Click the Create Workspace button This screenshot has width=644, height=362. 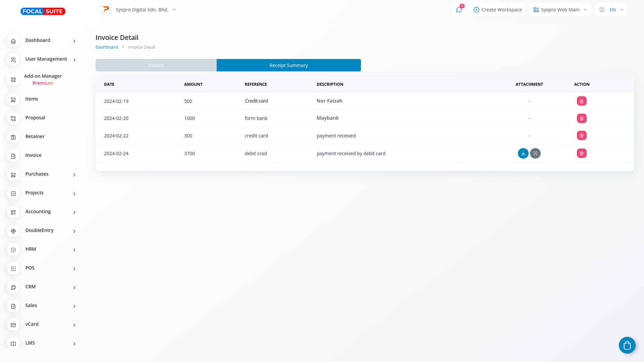pos(497,10)
